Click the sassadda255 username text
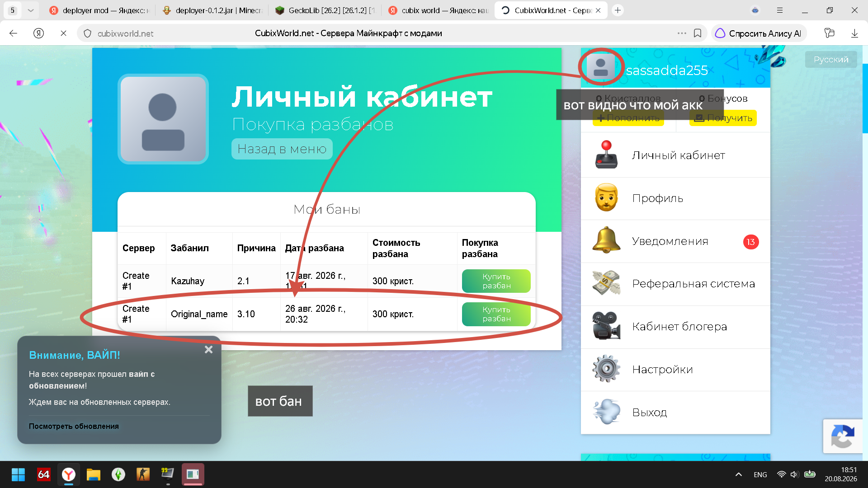This screenshot has width=868, height=488. point(667,70)
